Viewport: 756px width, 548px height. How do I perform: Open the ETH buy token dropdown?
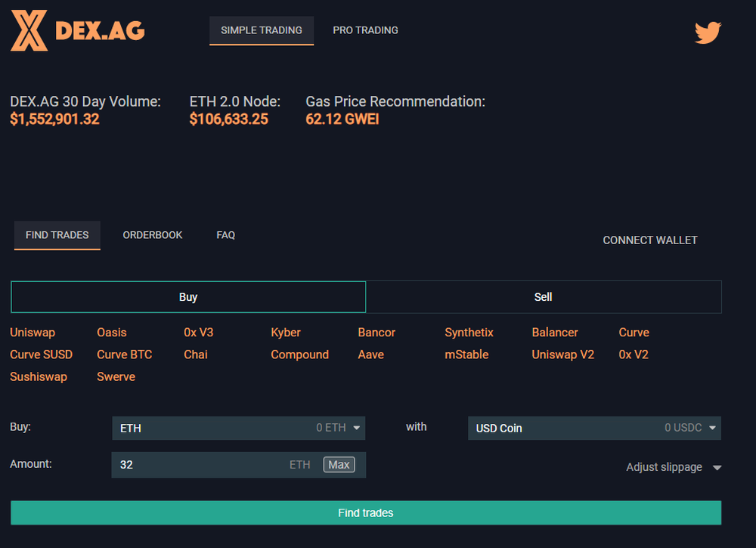tap(239, 428)
